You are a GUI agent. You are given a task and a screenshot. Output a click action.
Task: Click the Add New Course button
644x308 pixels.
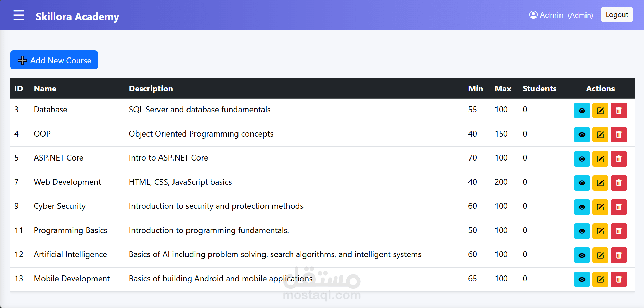point(54,60)
